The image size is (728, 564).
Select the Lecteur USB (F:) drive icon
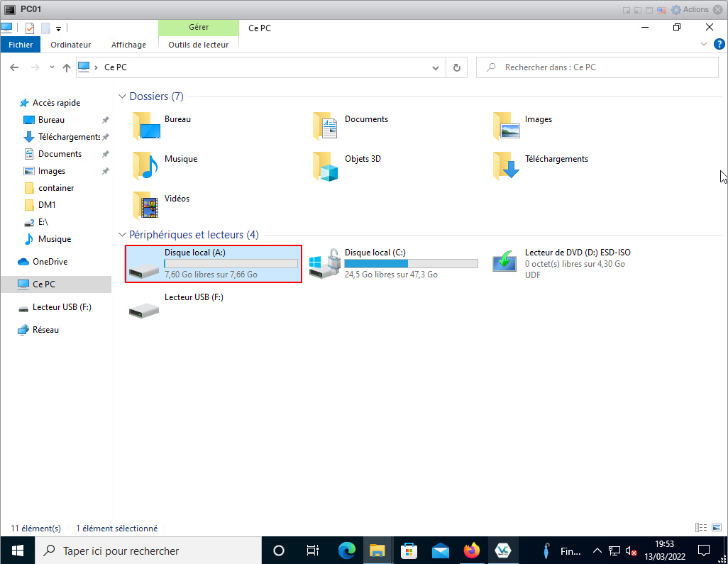[x=145, y=309]
